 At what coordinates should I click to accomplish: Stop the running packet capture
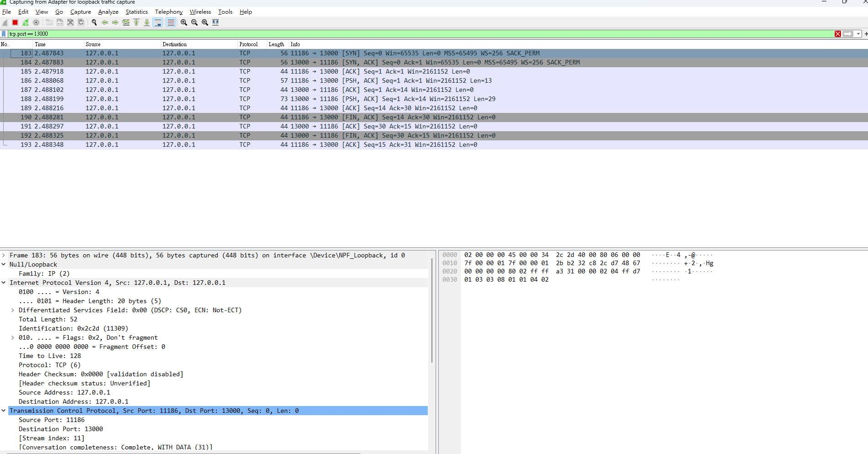[15, 22]
